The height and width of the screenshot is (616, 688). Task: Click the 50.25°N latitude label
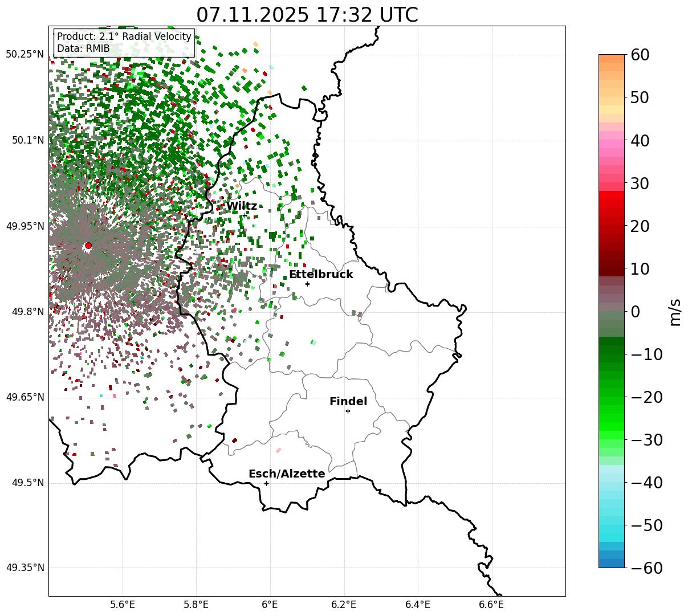(x=25, y=55)
